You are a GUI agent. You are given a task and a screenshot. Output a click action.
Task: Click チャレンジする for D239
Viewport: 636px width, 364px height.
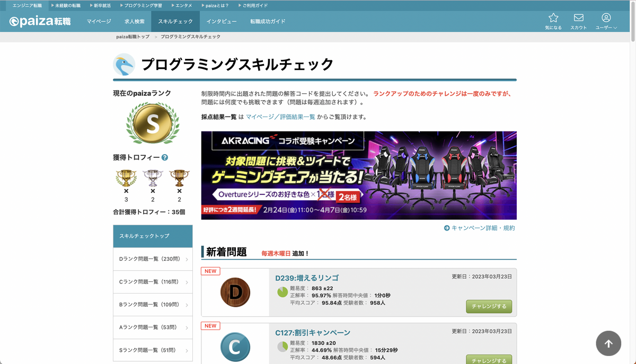pyautogui.click(x=489, y=306)
